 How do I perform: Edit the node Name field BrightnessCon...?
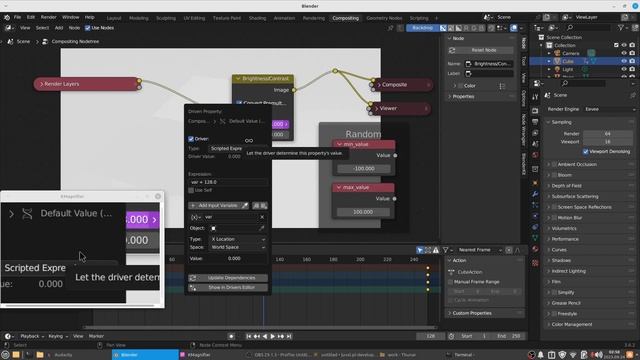[489, 64]
